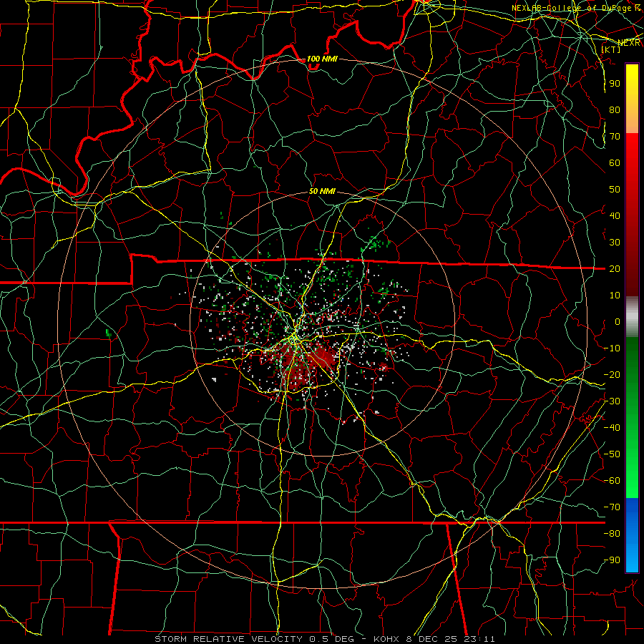The height and width of the screenshot is (644, 644).
Task: Click the isolated green echo outside the 50 NMI ring to the west
Action: pyautogui.click(x=109, y=333)
